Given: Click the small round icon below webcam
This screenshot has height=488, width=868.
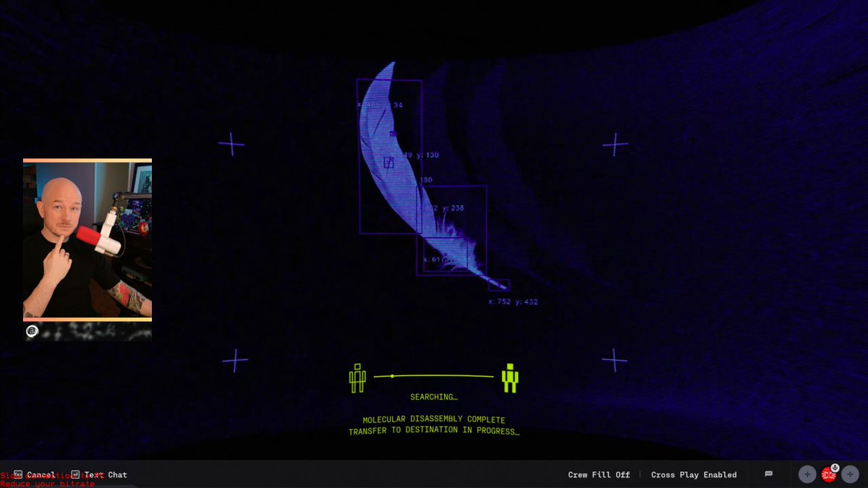Looking at the screenshot, I should pyautogui.click(x=32, y=331).
